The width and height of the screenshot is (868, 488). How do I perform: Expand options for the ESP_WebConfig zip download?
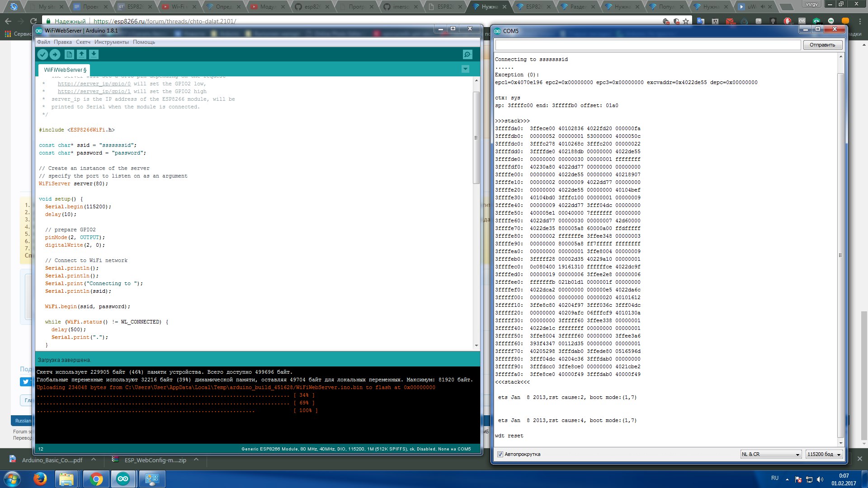click(x=196, y=460)
